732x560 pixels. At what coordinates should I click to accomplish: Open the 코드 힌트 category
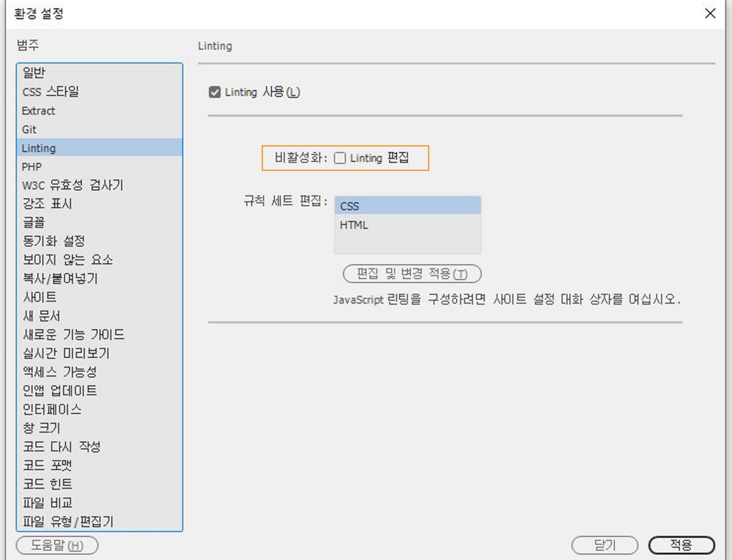pos(47,484)
